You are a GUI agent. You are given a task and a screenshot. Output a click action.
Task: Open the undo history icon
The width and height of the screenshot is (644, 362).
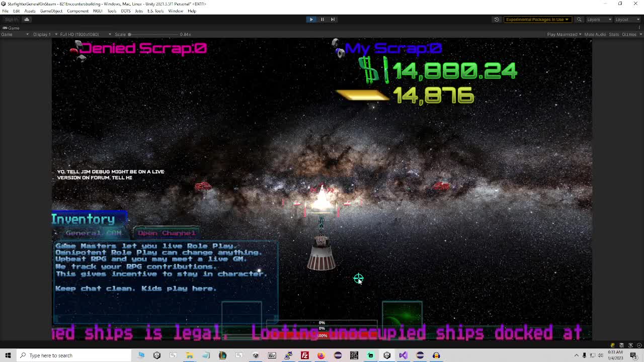497,20
